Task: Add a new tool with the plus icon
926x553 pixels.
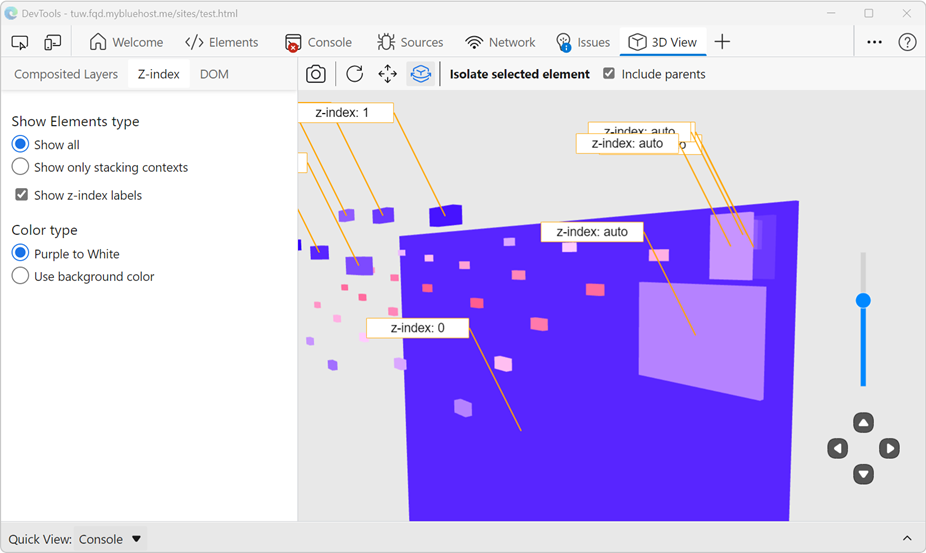Action: pos(722,42)
